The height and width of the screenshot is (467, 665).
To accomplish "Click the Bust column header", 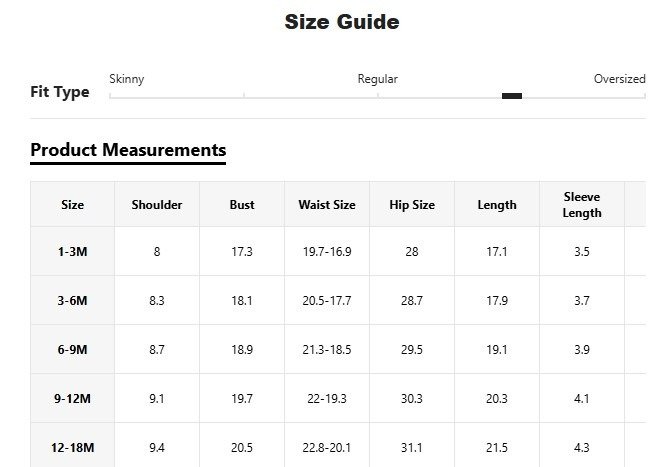I will (242, 205).
